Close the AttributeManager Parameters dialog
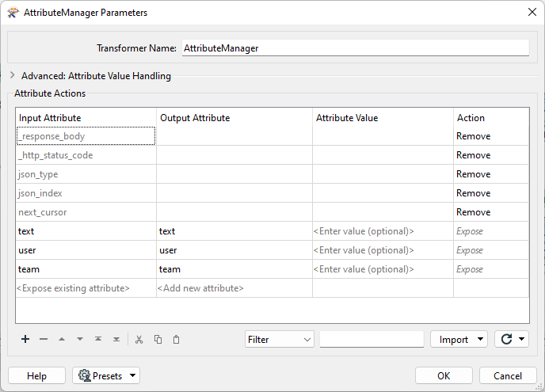Screen dimensions: 545x392 click(532, 12)
